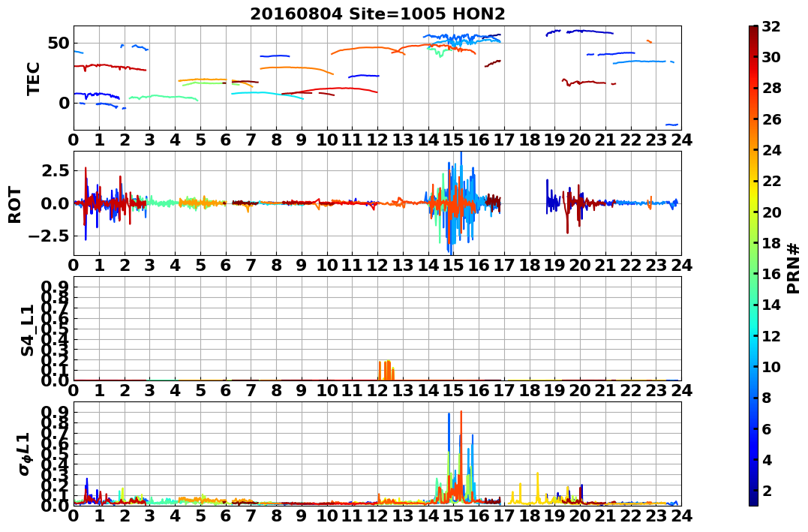Click the colorbar tick label 2
Image resolution: width=808 pixels, height=532 pixels.
[768, 491]
